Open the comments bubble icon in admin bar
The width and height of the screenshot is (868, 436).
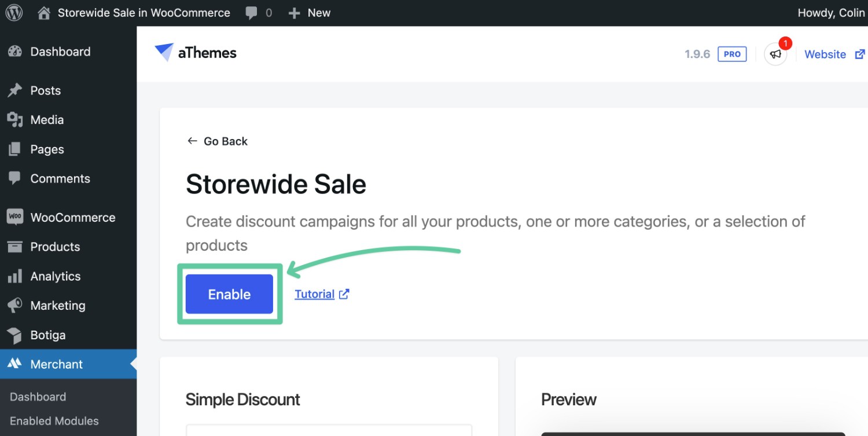point(252,13)
